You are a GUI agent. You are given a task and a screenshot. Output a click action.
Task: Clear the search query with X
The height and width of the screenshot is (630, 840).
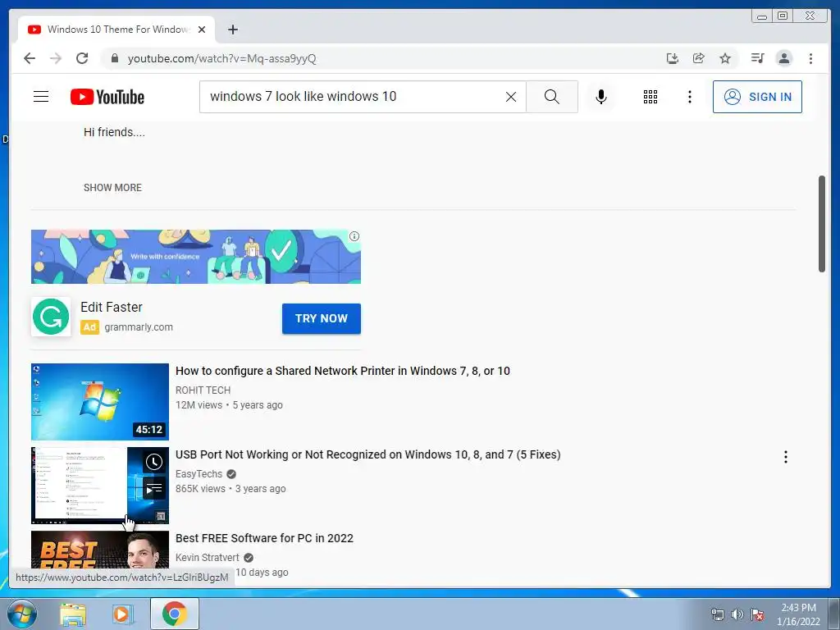click(x=511, y=97)
